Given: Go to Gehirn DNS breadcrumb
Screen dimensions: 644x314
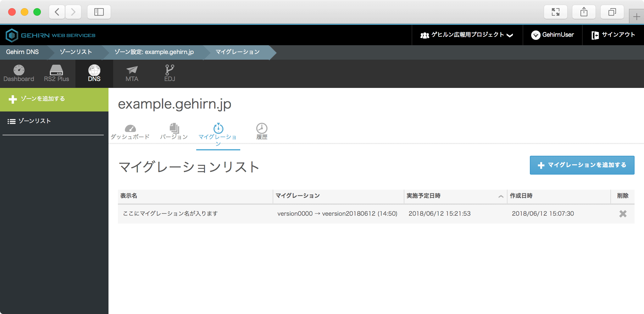Looking at the screenshot, I should (22, 52).
